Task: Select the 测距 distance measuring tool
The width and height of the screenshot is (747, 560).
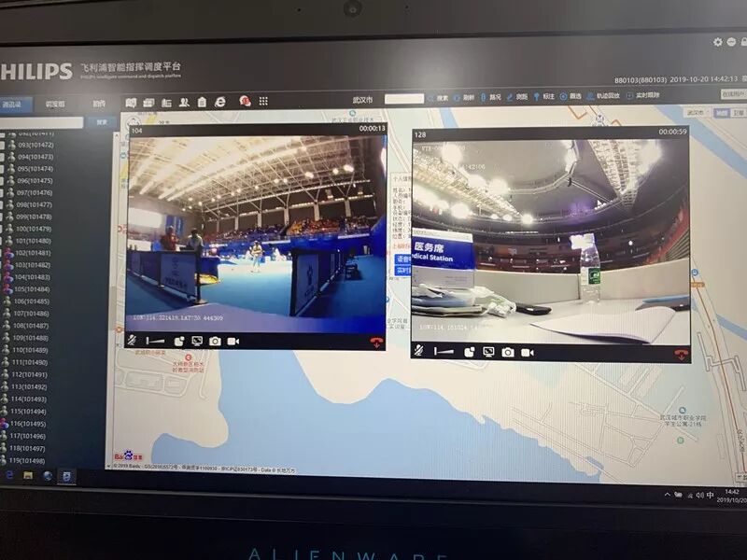Action: click(517, 97)
